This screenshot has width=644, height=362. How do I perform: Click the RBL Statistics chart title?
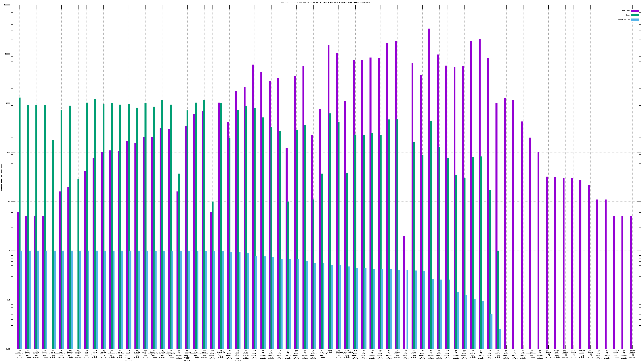[325, 2]
